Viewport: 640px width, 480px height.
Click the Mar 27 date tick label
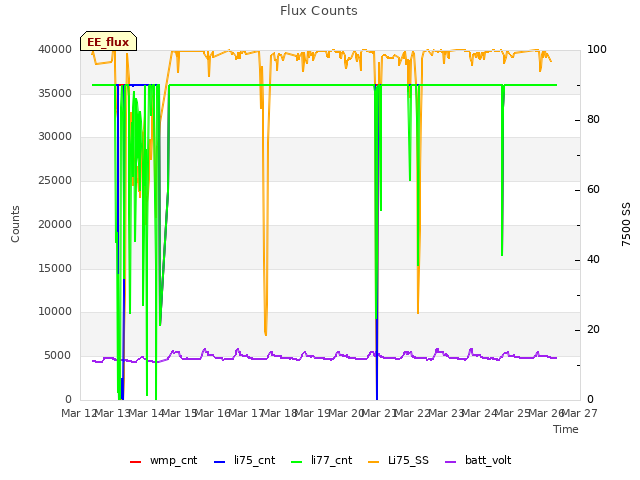coord(580,413)
